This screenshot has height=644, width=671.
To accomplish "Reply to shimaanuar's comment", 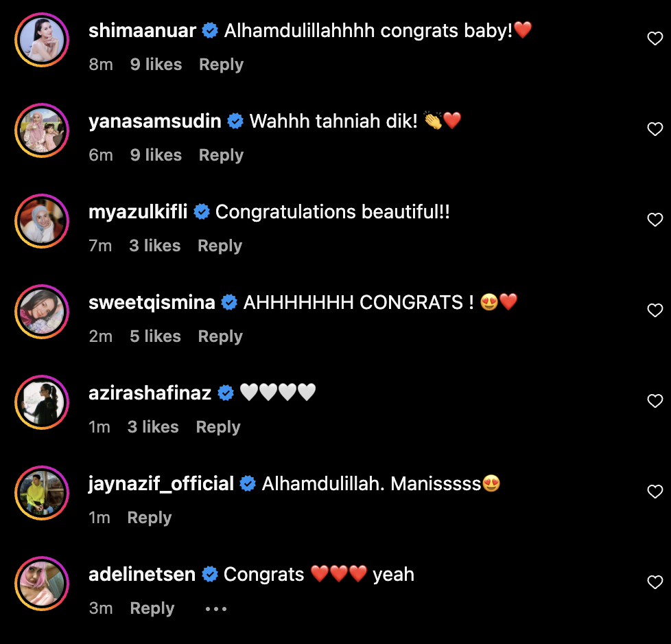I will 221,65.
